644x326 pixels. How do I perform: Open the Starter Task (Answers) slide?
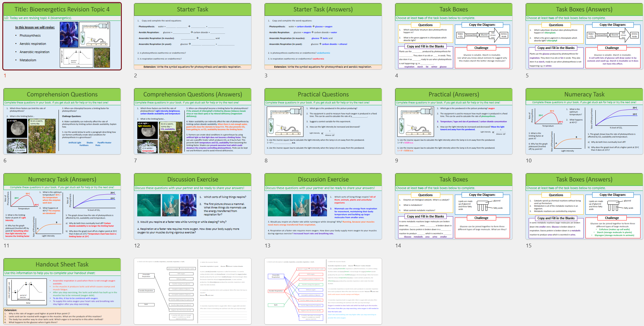(323, 36)
